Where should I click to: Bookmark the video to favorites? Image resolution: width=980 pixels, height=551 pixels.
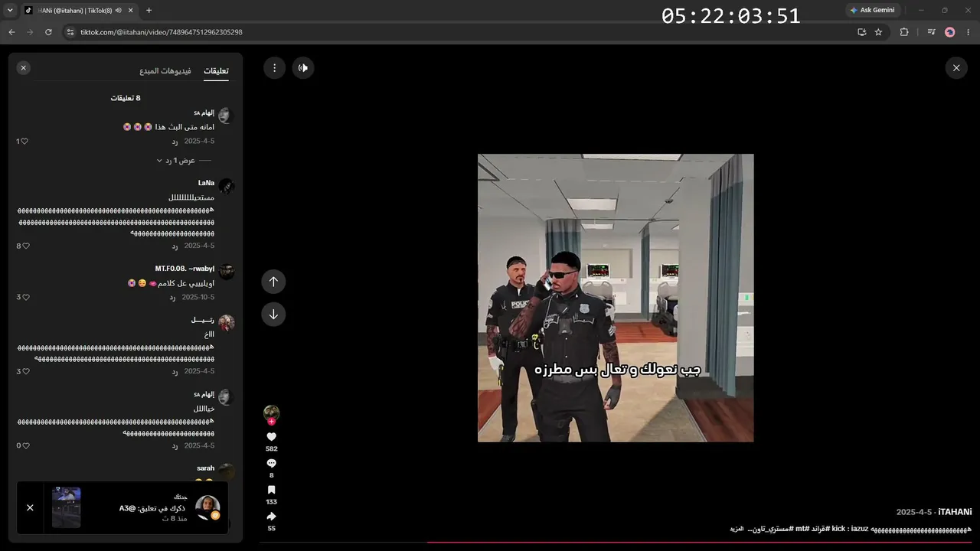[271, 490]
